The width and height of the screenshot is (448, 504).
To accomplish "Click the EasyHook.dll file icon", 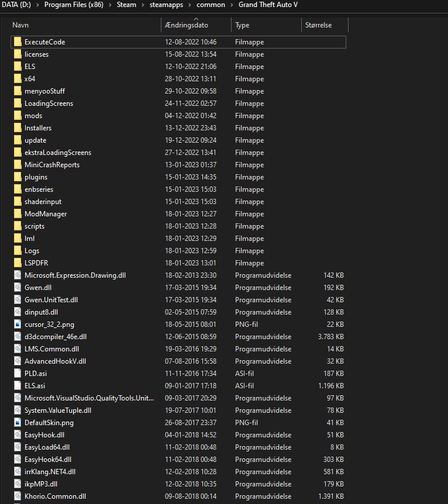I will coord(18,435).
